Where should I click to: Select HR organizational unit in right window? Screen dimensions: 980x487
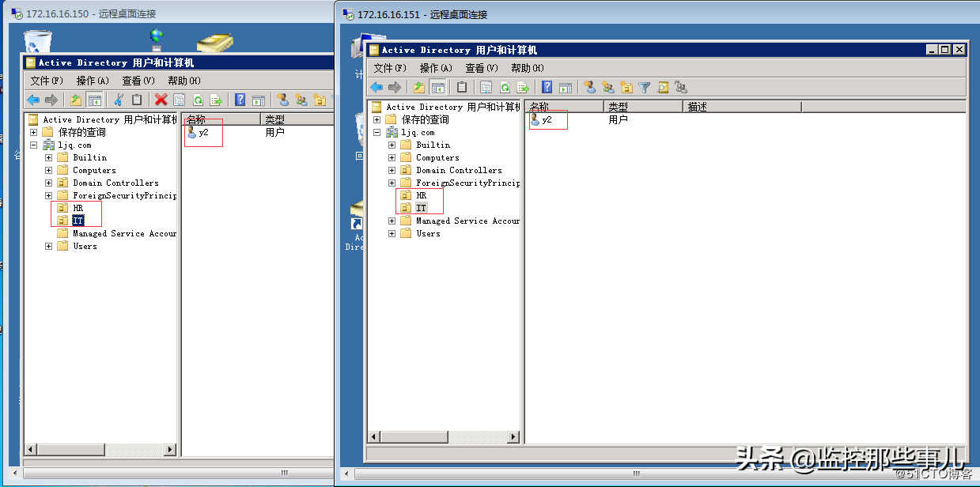(x=421, y=195)
